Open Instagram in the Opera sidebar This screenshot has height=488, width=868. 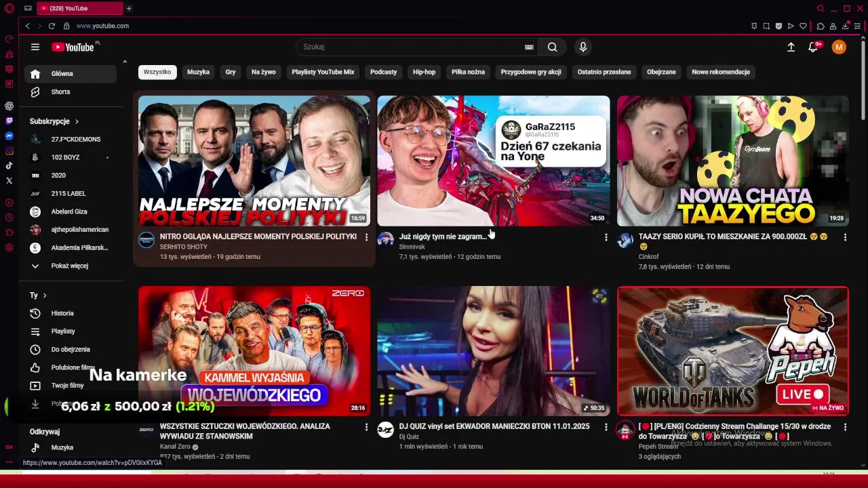tap(9, 151)
